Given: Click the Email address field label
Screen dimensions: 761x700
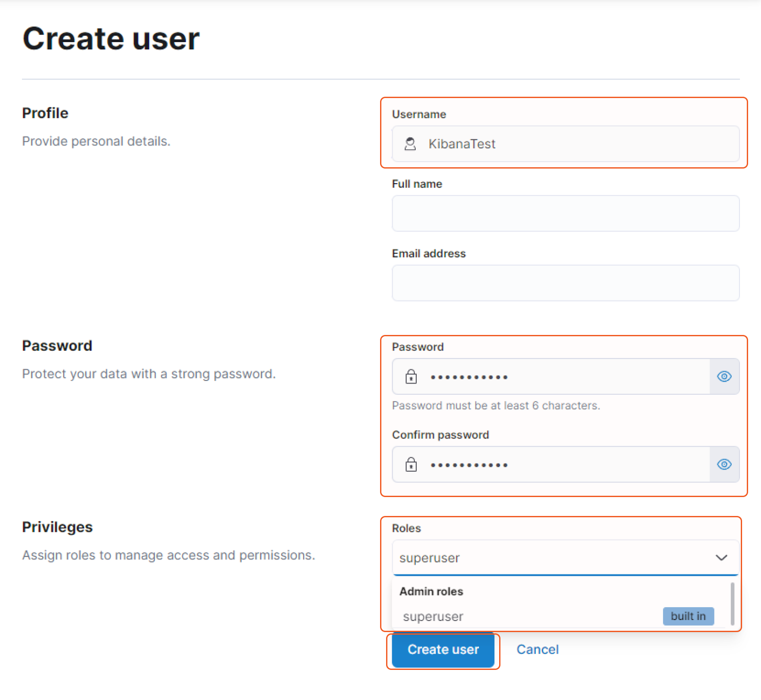Looking at the screenshot, I should [x=429, y=254].
